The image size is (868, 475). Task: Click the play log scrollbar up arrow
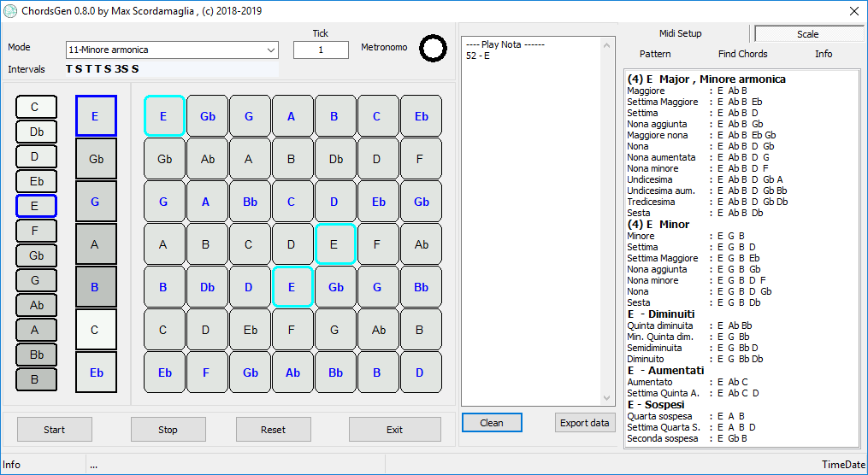[606, 44]
